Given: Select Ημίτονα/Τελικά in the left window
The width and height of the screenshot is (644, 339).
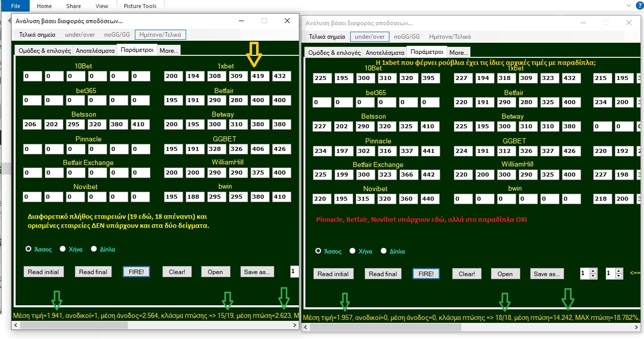Looking at the screenshot, I should [160, 35].
